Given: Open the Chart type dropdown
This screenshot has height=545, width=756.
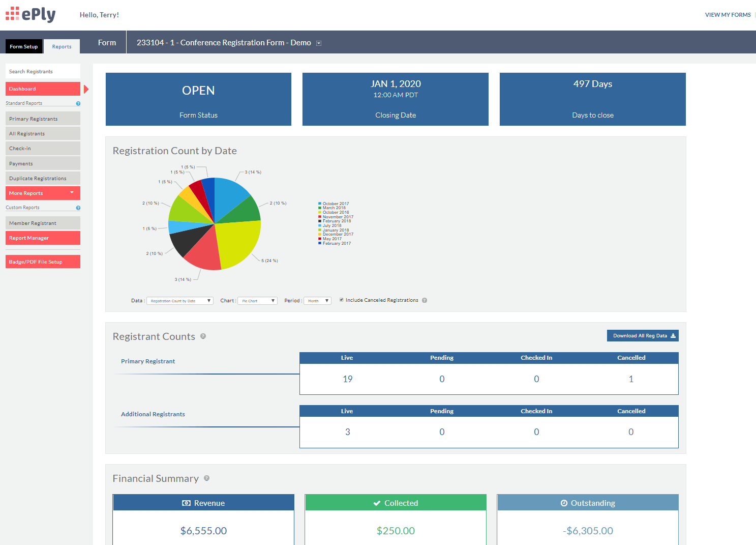Looking at the screenshot, I should [257, 301].
